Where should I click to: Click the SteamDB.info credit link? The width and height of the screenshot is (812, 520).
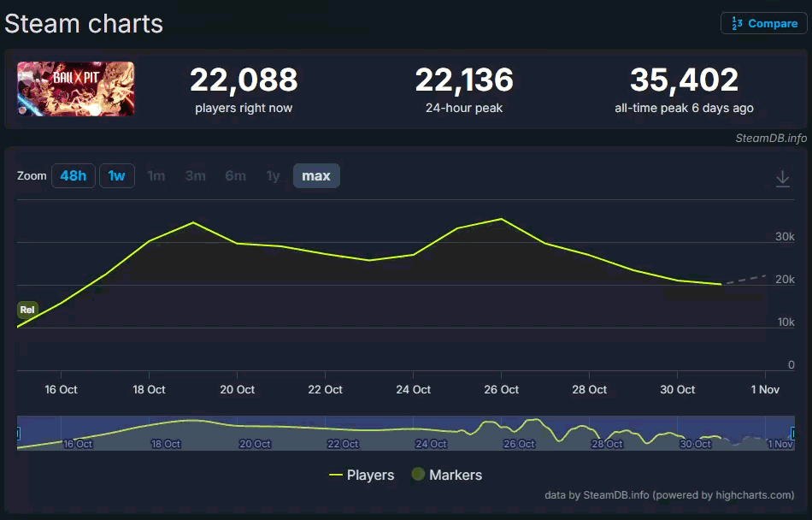771,138
